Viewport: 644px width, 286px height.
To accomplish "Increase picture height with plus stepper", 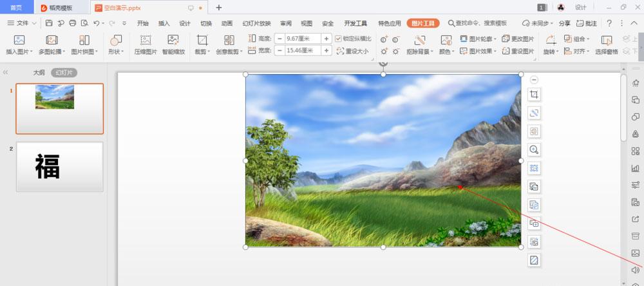I will pos(327,39).
